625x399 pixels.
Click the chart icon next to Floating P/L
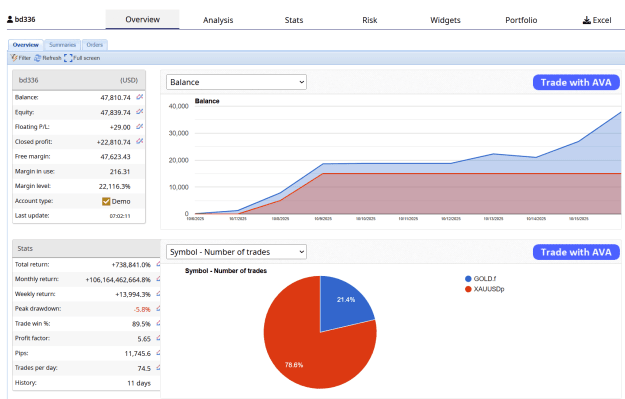point(140,126)
